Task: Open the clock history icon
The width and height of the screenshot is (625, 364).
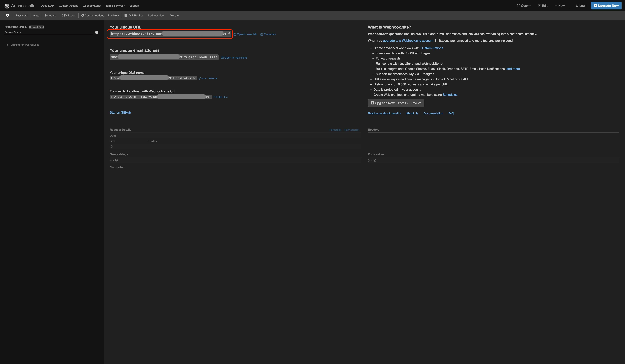Action: coord(7,15)
